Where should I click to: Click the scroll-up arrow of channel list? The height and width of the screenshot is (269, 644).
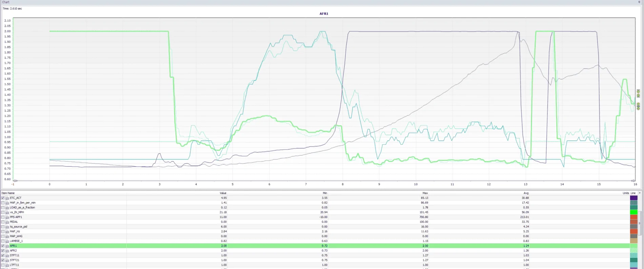coord(640,193)
